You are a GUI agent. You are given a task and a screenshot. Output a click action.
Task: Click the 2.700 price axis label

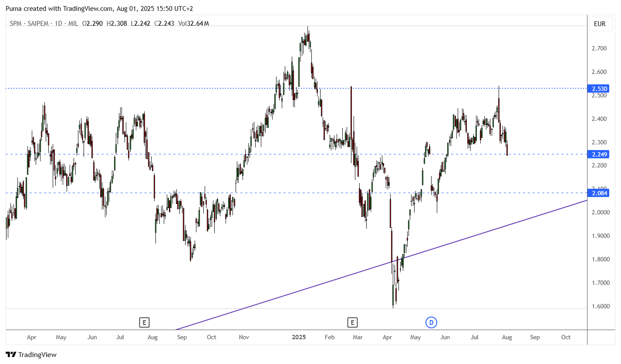coord(599,48)
